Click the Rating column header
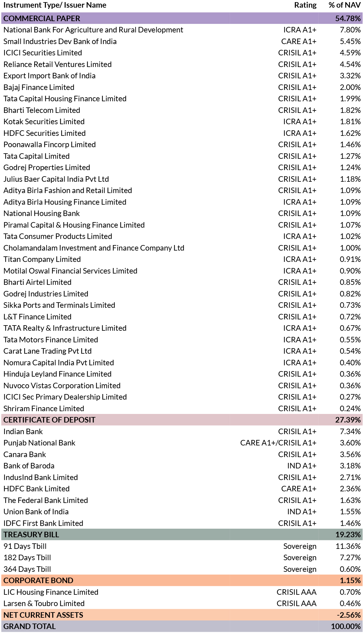The width and height of the screenshot is (364, 633). click(305, 5)
